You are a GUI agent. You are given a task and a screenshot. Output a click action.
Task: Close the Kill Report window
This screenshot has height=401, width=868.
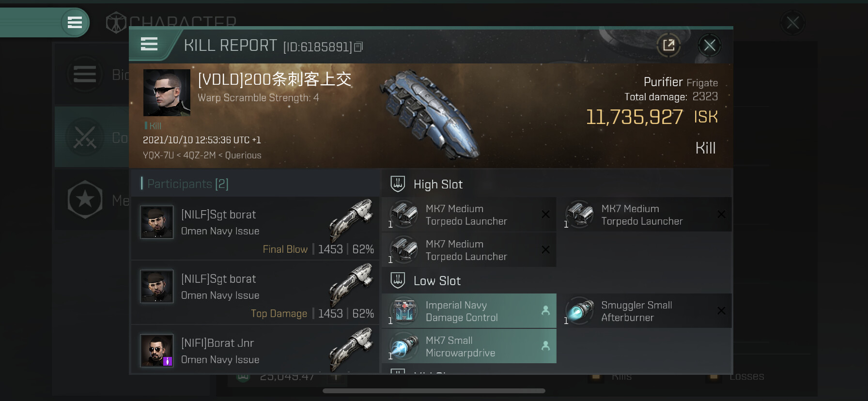coord(710,46)
